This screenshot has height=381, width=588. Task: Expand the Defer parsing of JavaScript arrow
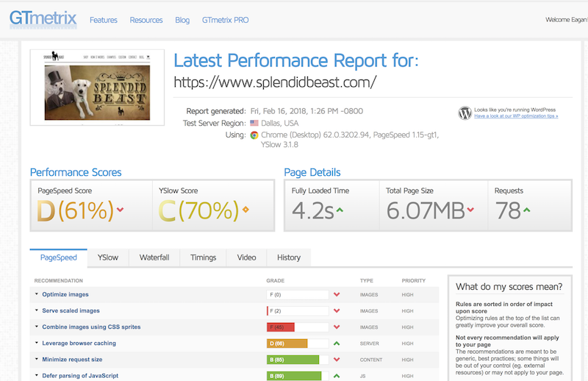tap(36, 375)
